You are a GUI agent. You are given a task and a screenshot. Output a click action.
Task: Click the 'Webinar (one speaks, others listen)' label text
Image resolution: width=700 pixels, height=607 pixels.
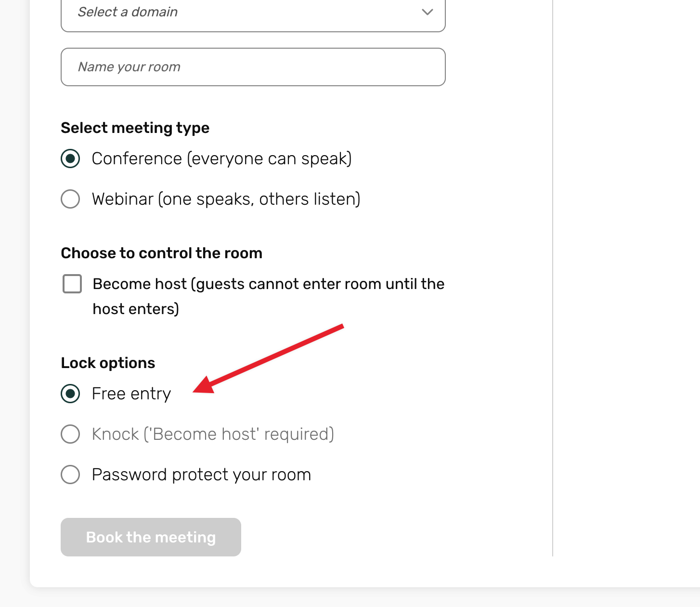point(226,199)
